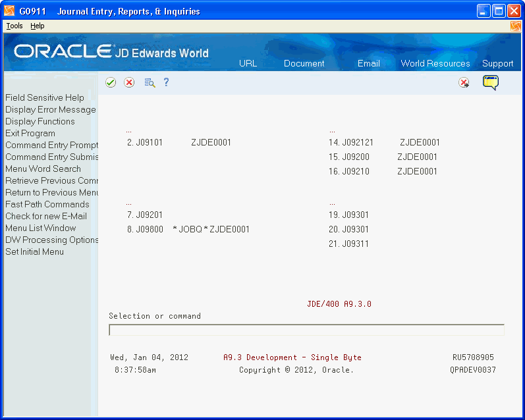
Task: Select menu option 21. J09311
Action: 348,244
